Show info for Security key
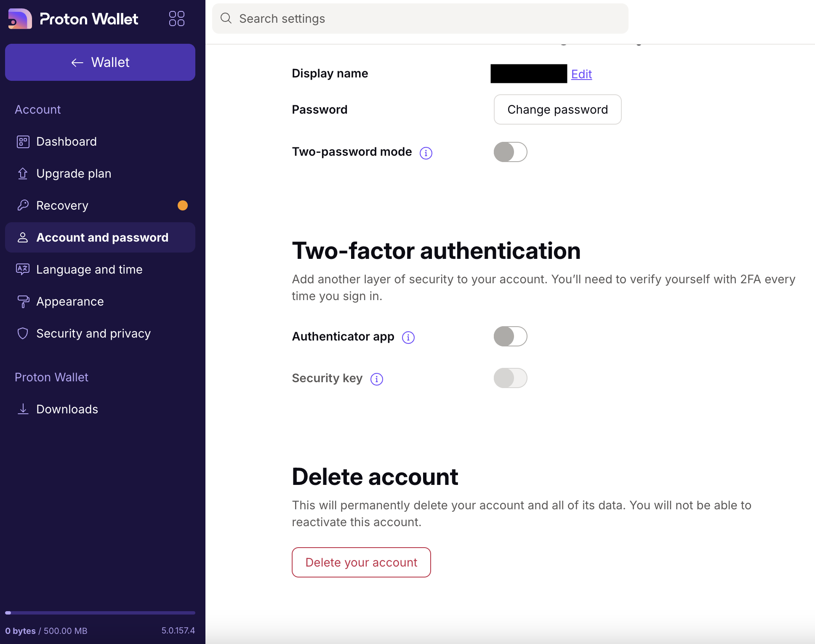815x644 pixels. [377, 379]
